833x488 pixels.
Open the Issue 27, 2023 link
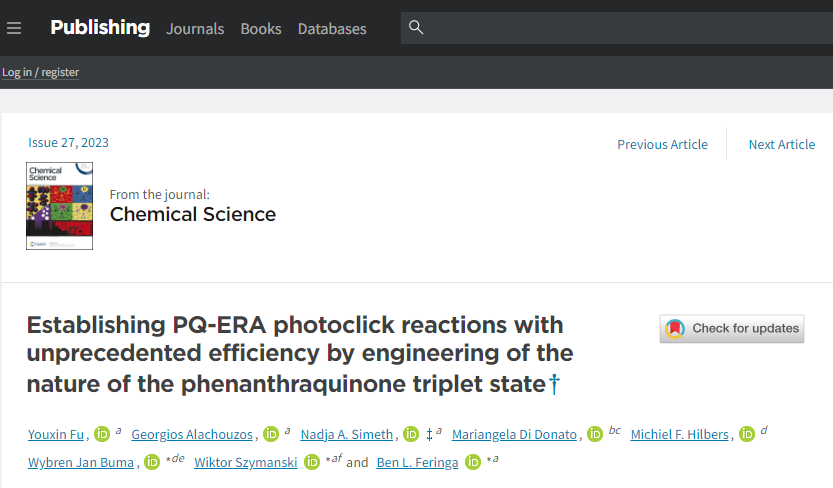click(x=68, y=143)
